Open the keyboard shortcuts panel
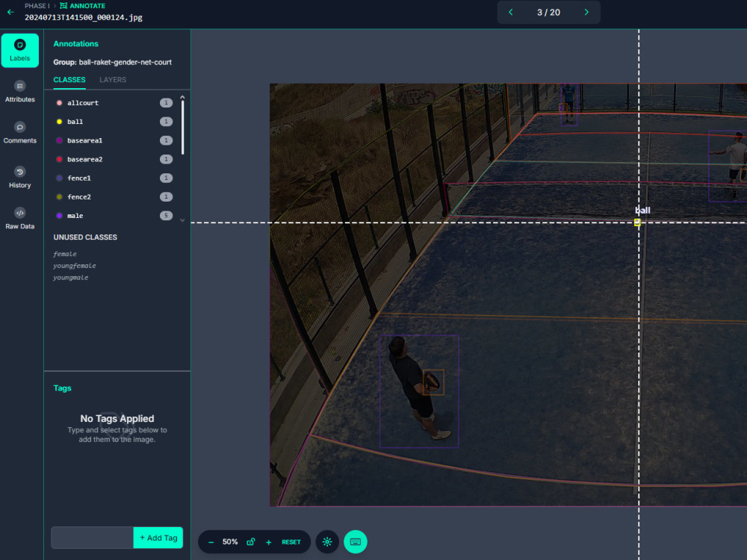The width and height of the screenshot is (747, 560). pos(356,542)
